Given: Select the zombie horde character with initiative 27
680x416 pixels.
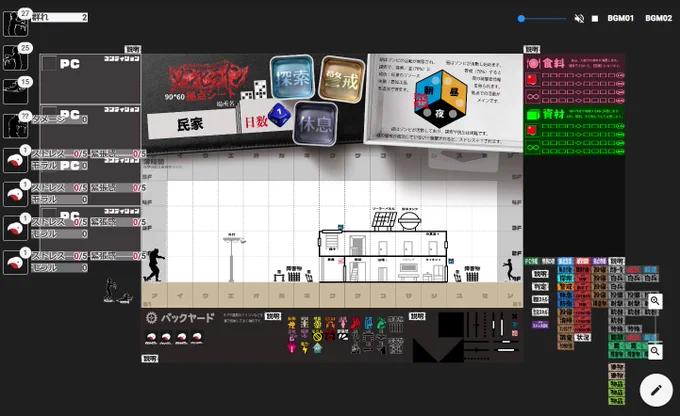Looking at the screenshot, I should [16, 23].
